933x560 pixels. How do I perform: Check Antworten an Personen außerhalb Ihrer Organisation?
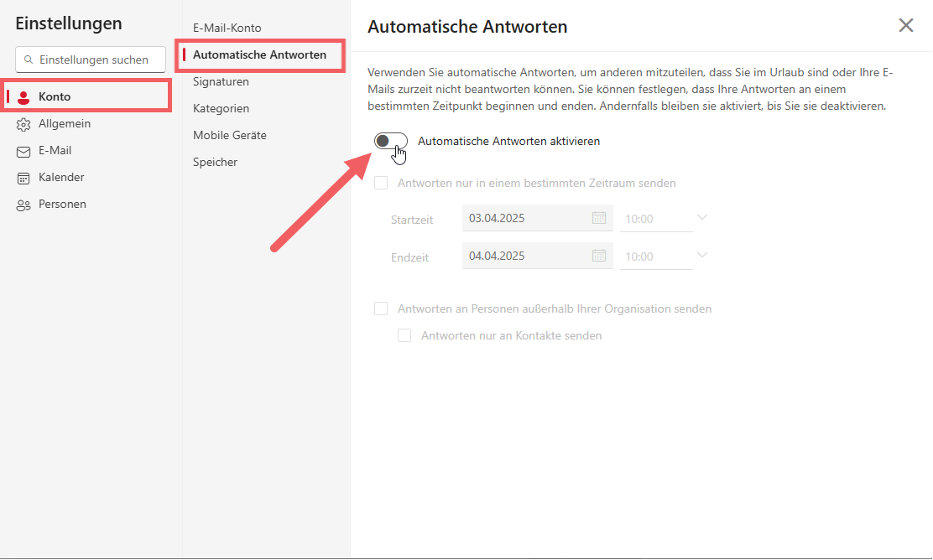(x=381, y=309)
